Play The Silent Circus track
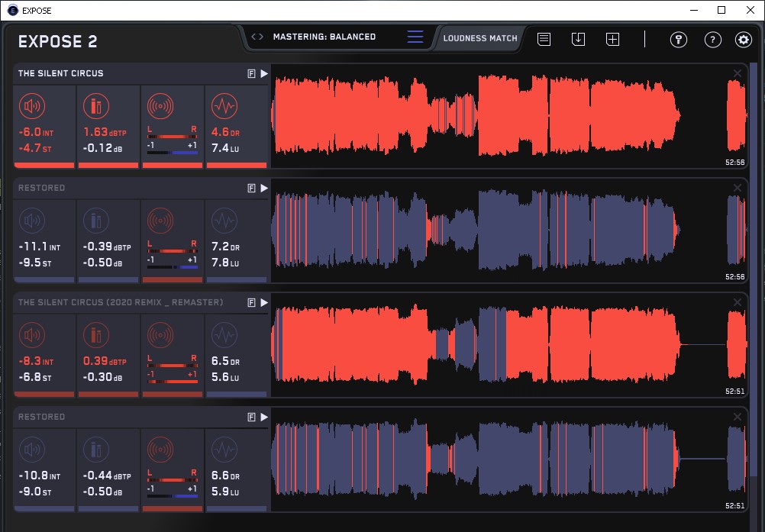This screenshot has width=765, height=532. point(264,73)
